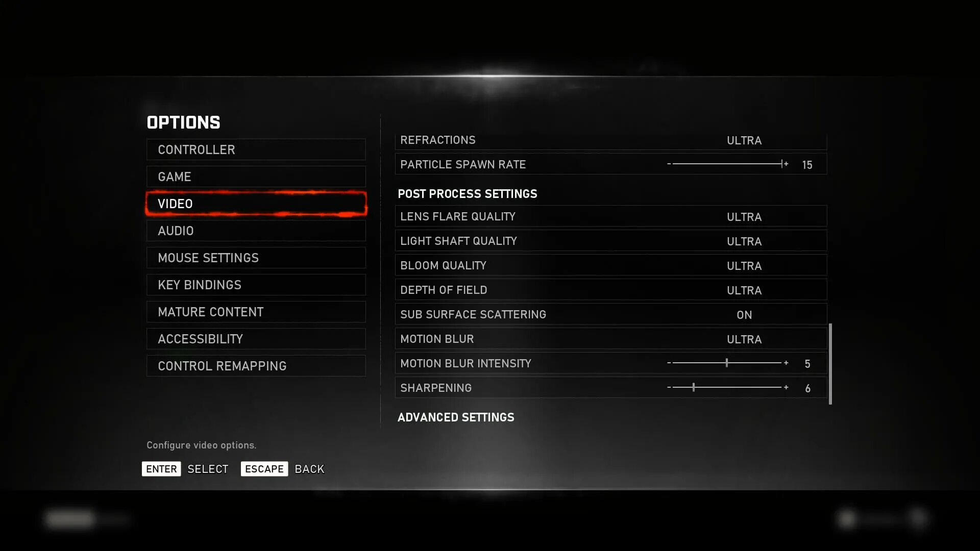Change MOTION BLUR setting from ULTRA

tap(744, 338)
